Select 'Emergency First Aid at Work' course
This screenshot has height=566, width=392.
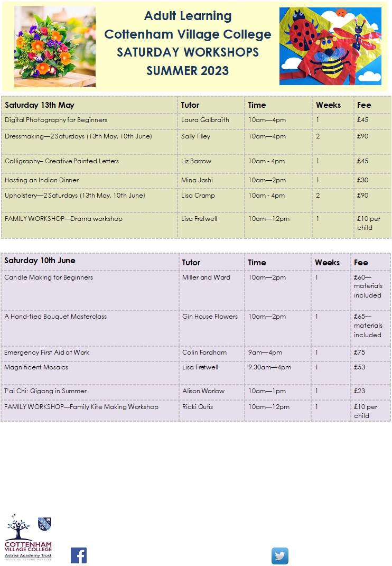pos(46,352)
